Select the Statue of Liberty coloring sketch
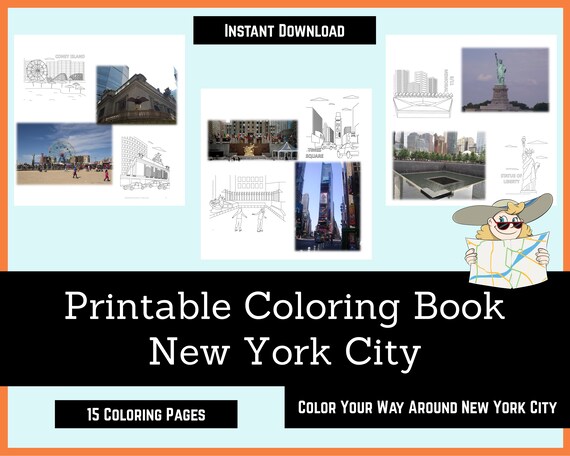This screenshot has height=456, width=570. (x=523, y=164)
